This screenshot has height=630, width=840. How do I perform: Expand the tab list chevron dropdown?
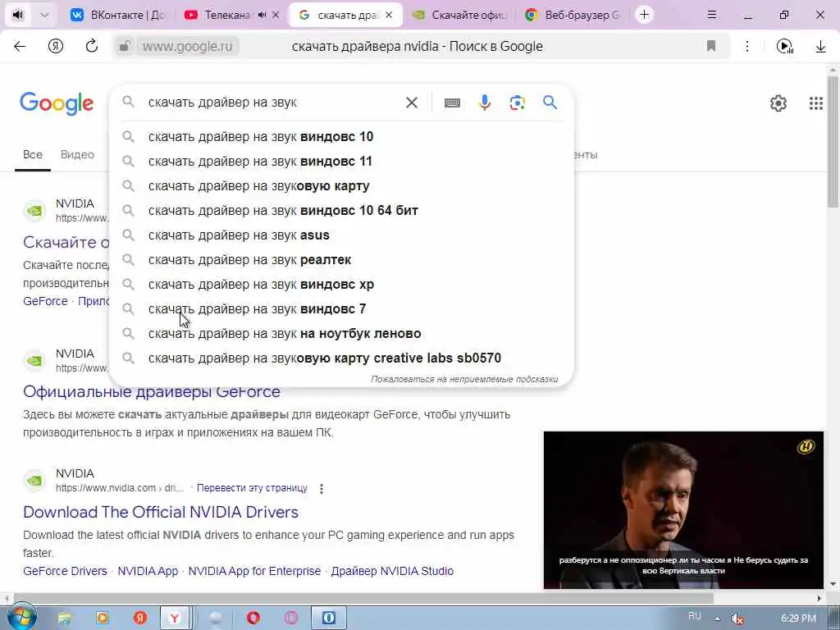44,15
